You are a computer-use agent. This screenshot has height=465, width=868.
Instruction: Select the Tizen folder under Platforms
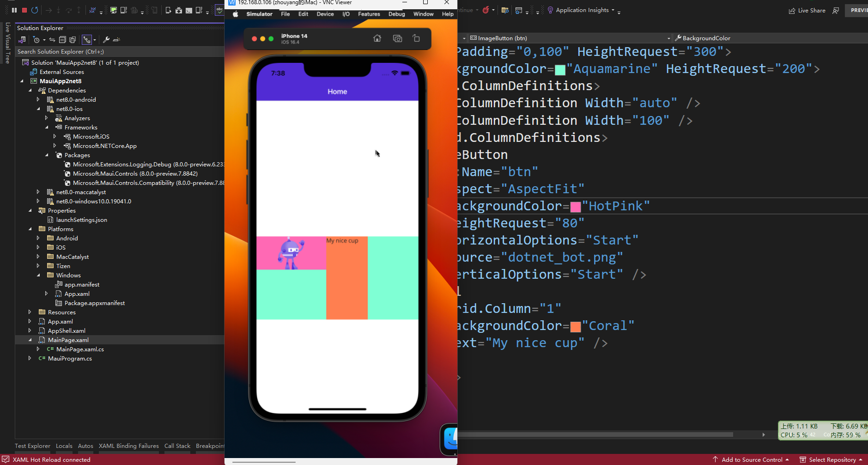63,266
